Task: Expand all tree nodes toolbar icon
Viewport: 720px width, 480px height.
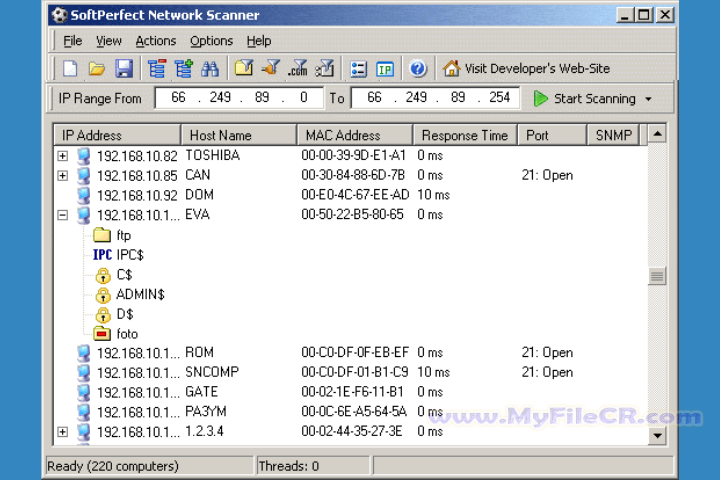Action: pyautogui.click(x=184, y=69)
